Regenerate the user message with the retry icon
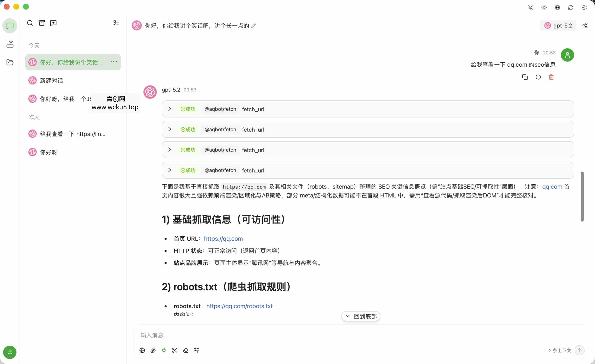The image size is (595, 364). pos(538,77)
